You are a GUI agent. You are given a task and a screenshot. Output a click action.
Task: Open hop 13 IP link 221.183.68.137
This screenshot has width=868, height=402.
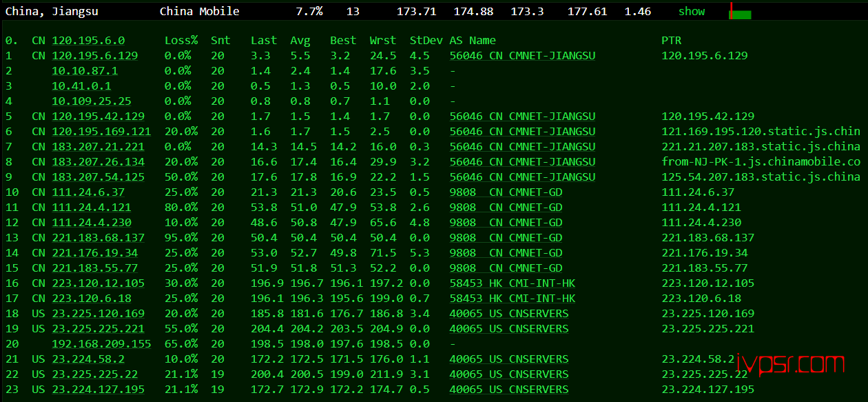coord(98,238)
